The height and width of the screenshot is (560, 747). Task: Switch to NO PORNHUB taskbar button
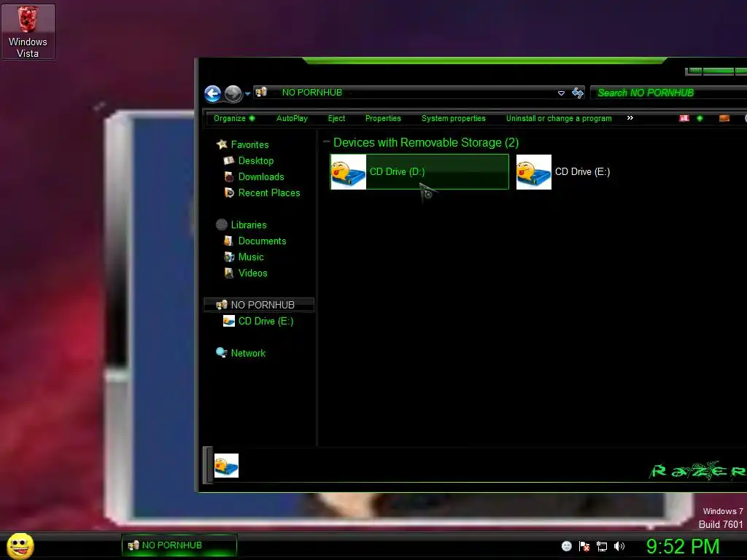tap(179, 545)
